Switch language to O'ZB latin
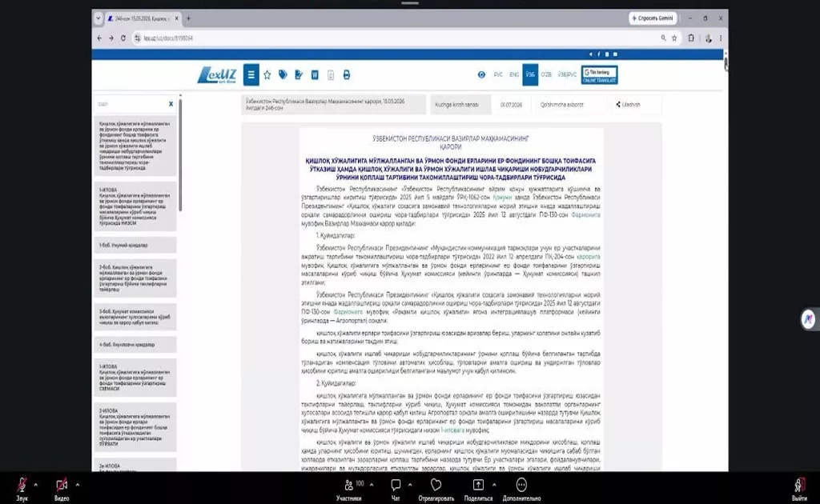Screen dimensions: 820x504 546,74
